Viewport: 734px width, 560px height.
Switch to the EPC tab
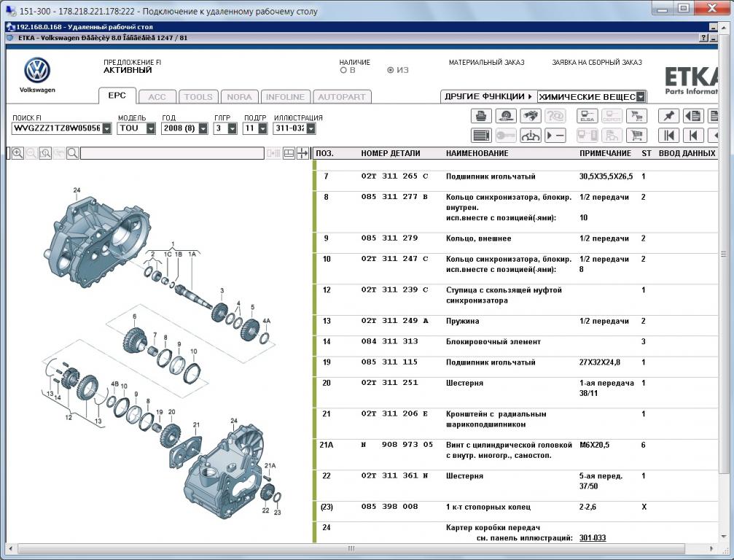click(117, 96)
